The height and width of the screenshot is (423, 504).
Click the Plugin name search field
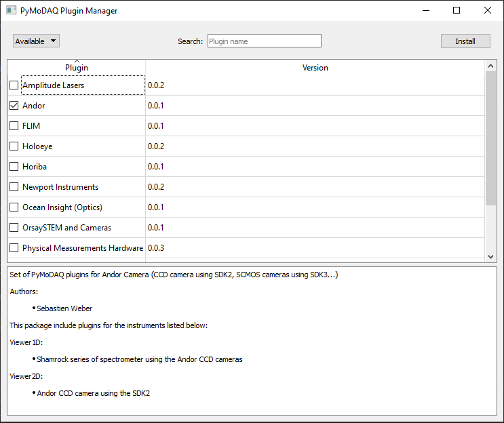(265, 41)
